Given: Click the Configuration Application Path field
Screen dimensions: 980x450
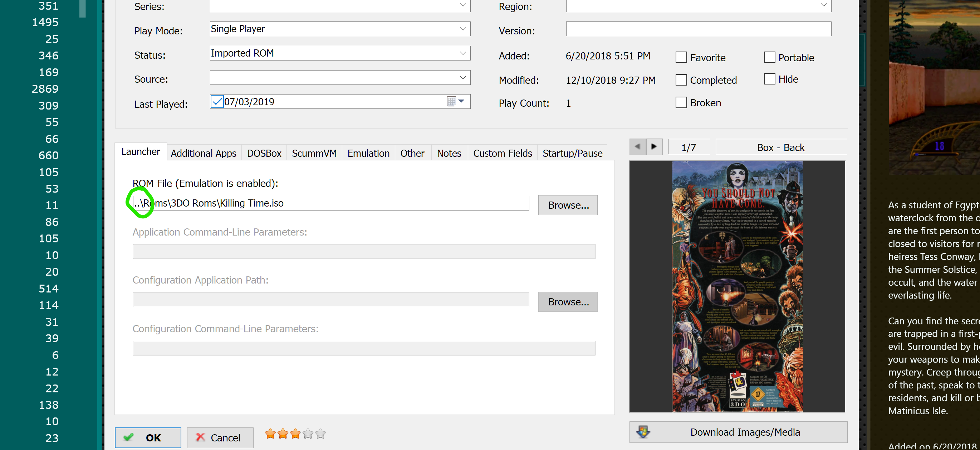Looking at the screenshot, I should 330,300.
